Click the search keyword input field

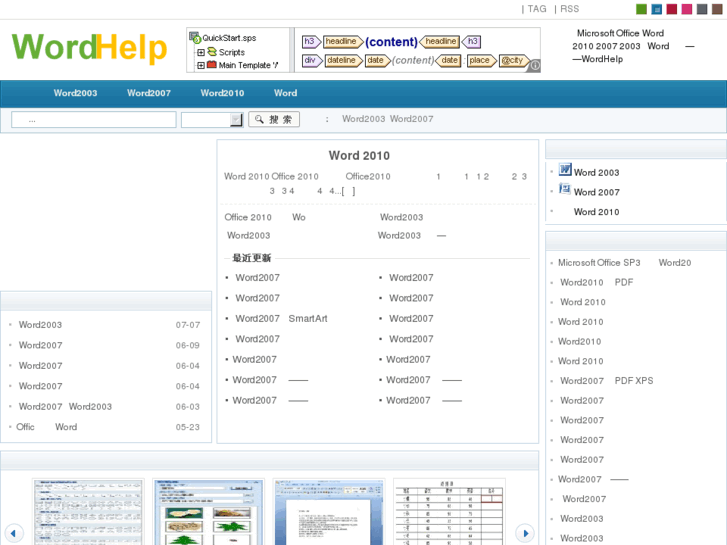(x=94, y=120)
